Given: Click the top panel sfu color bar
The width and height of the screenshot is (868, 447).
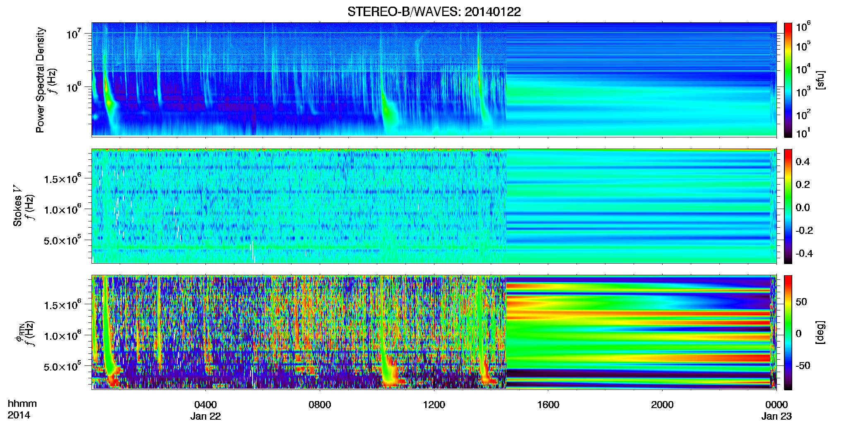Looking at the screenshot, I should [x=788, y=80].
